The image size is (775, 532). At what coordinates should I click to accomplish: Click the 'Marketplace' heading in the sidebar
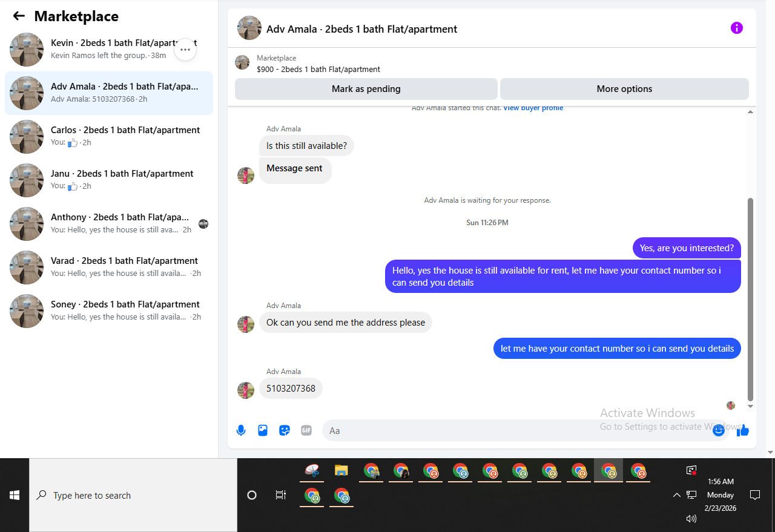coord(76,16)
